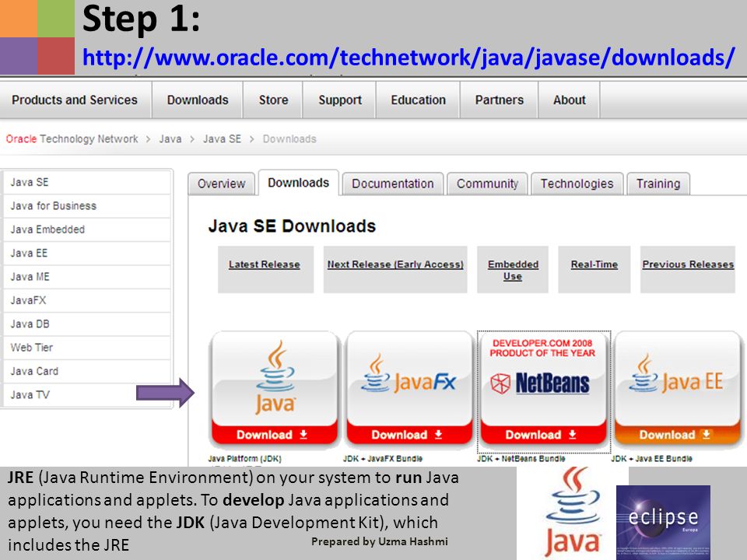This screenshot has height=560, width=747.
Task: Click Java SE breadcrumb link
Action: pos(222,139)
